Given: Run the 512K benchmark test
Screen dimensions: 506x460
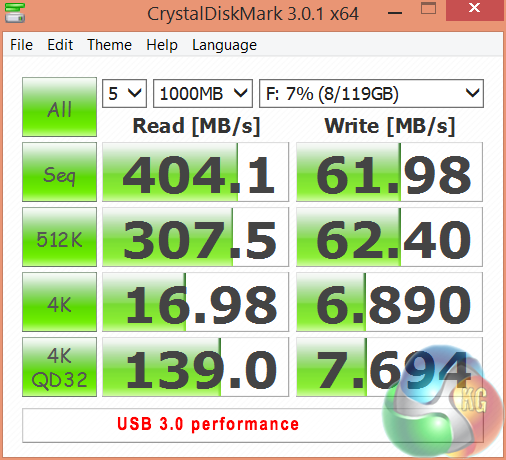Looking at the screenshot, I should (x=59, y=237).
